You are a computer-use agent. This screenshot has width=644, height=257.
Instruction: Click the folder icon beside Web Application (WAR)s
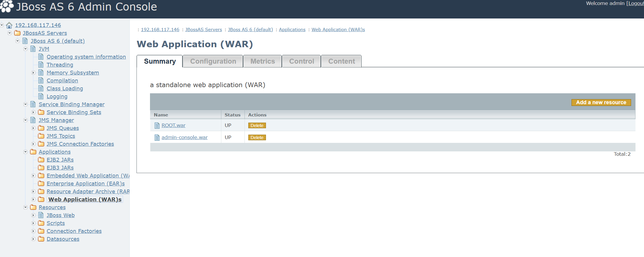click(x=41, y=199)
